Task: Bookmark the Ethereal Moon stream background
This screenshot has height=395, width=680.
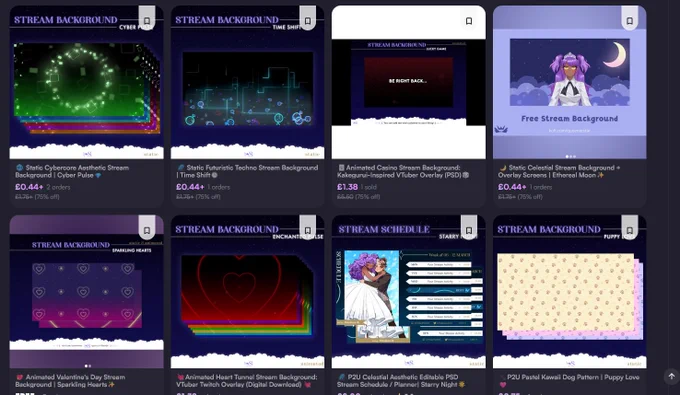Action: [x=630, y=19]
